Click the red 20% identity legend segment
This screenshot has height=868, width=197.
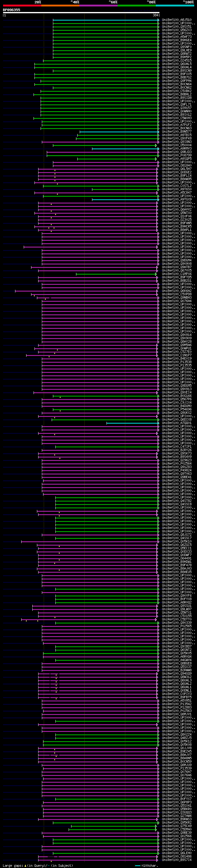(x=22, y=6)
